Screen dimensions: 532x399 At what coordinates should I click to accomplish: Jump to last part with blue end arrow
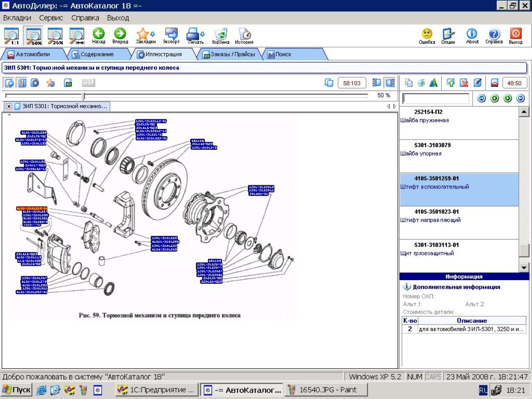(520, 98)
